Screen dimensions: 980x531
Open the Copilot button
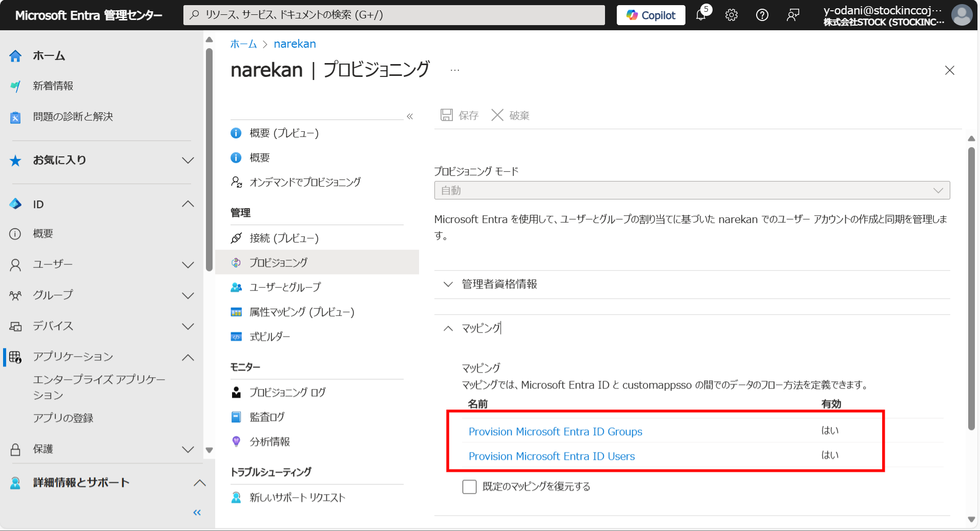651,15
